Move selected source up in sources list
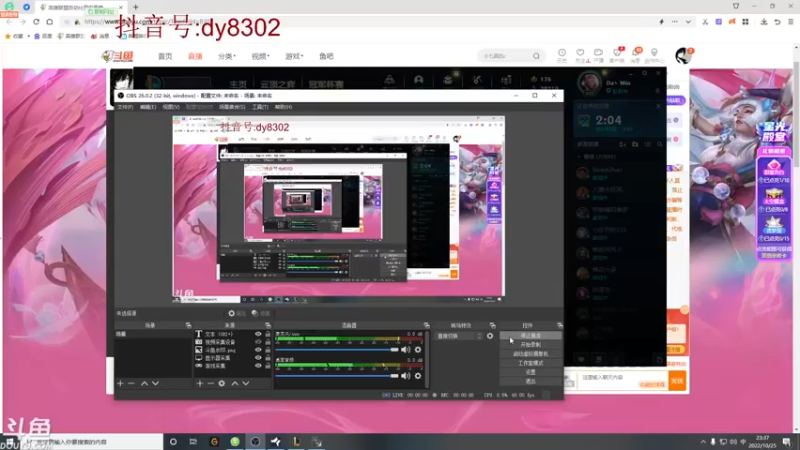 235,383
